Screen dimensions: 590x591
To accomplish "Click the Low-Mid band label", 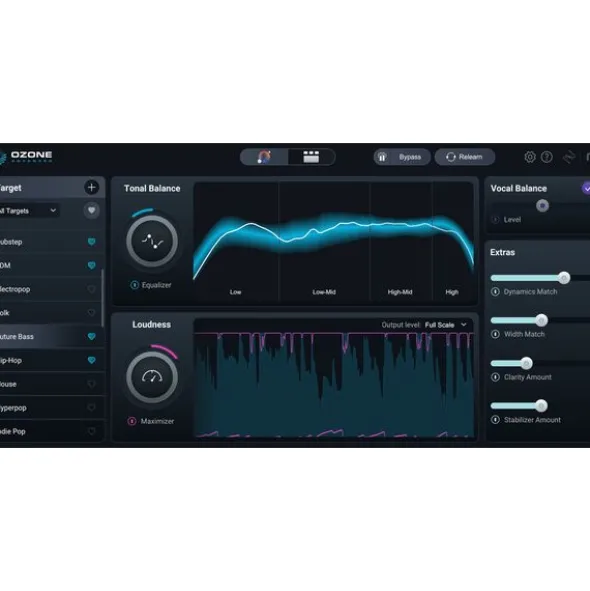I will tap(324, 292).
